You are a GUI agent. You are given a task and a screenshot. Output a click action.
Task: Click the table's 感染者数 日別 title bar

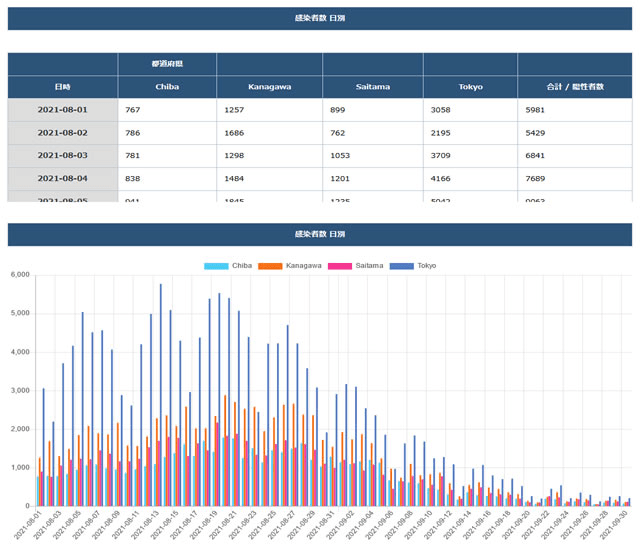point(320,19)
